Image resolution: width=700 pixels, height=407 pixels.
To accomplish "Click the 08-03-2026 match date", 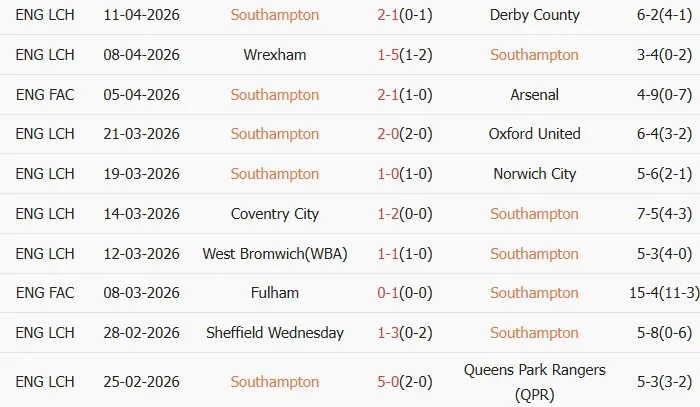I will coord(142,293).
